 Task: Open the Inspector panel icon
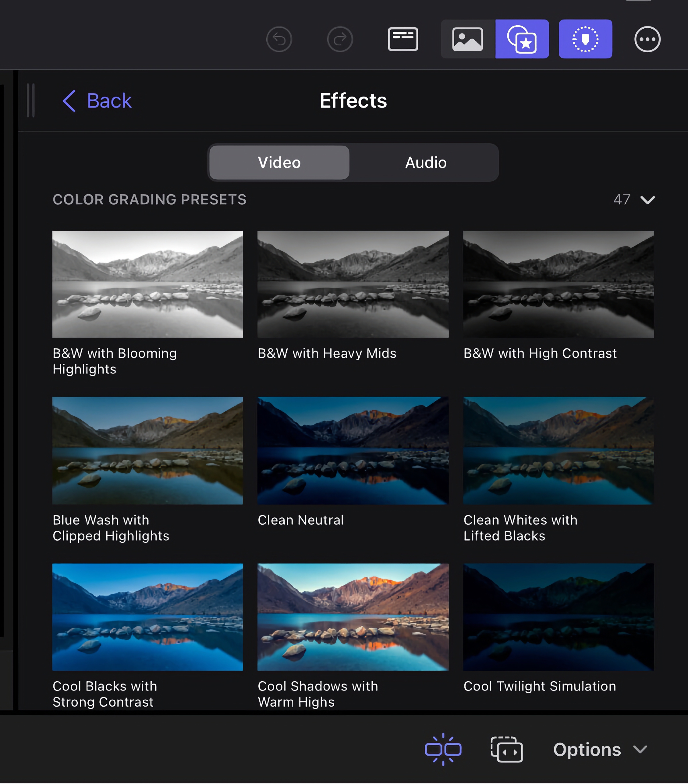(403, 39)
